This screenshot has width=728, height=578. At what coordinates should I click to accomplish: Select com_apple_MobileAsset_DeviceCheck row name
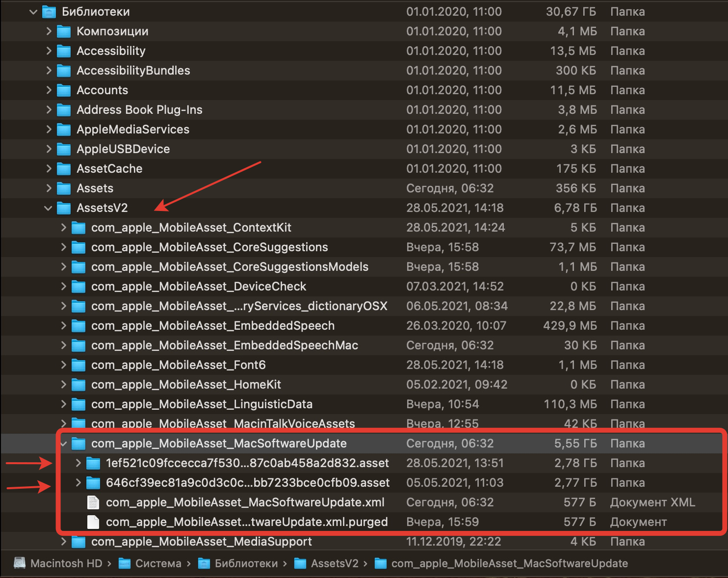pyautogui.click(x=199, y=287)
